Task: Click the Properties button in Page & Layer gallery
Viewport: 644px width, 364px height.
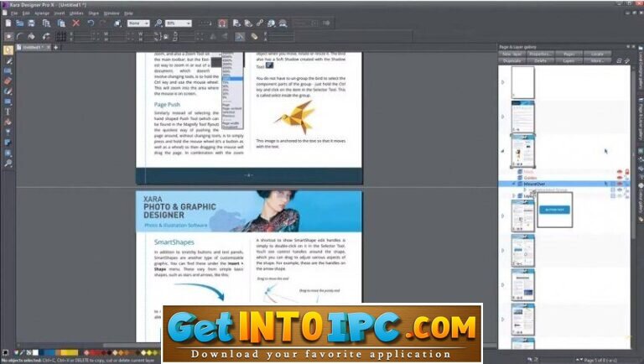Action: tap(540, 54)
